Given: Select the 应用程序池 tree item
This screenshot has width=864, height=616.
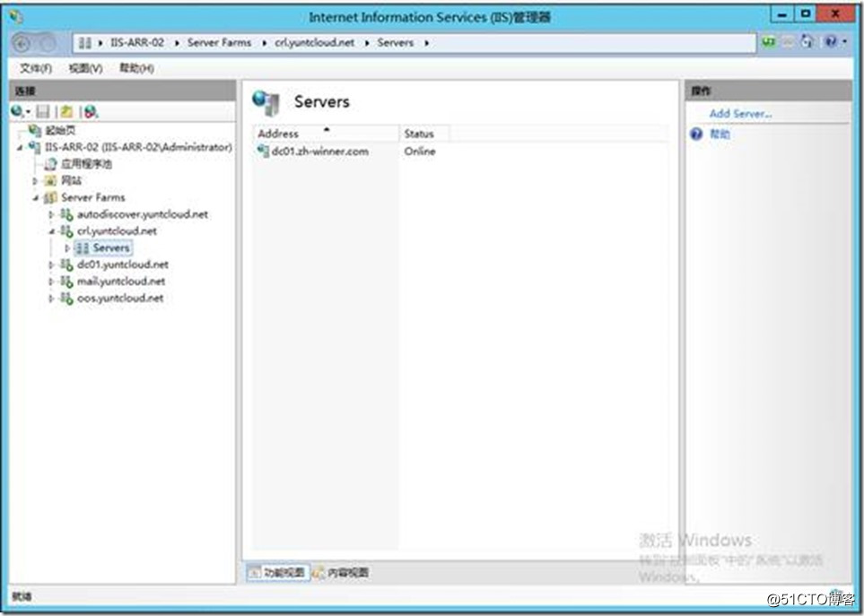Looking at the screenshot, I should pos(86,163).
